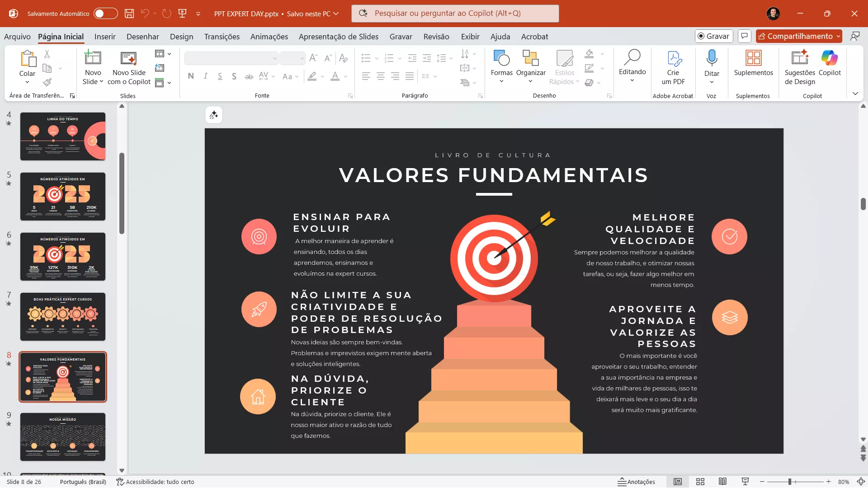Image resolution: width=868 pixels, height=488 pixels.
Task: Open the Suplementos add-ins icon
Action: click(x=753, y=58)
